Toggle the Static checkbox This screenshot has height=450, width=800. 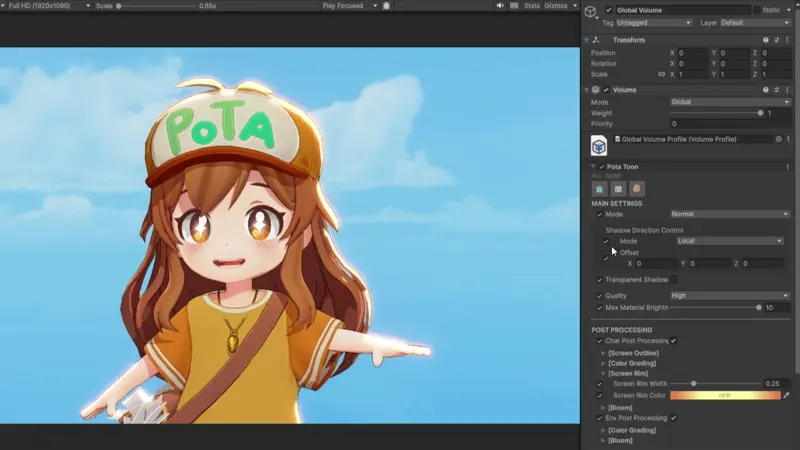757,10
